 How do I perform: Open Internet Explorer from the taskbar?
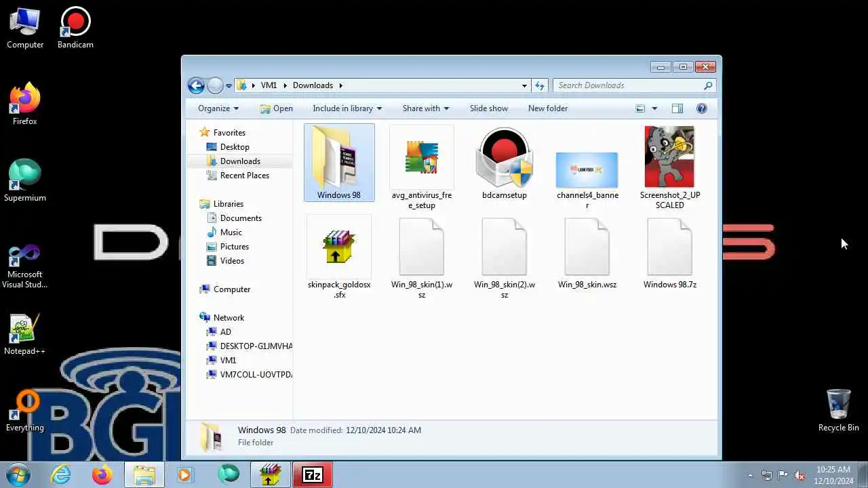click(62, 474)
